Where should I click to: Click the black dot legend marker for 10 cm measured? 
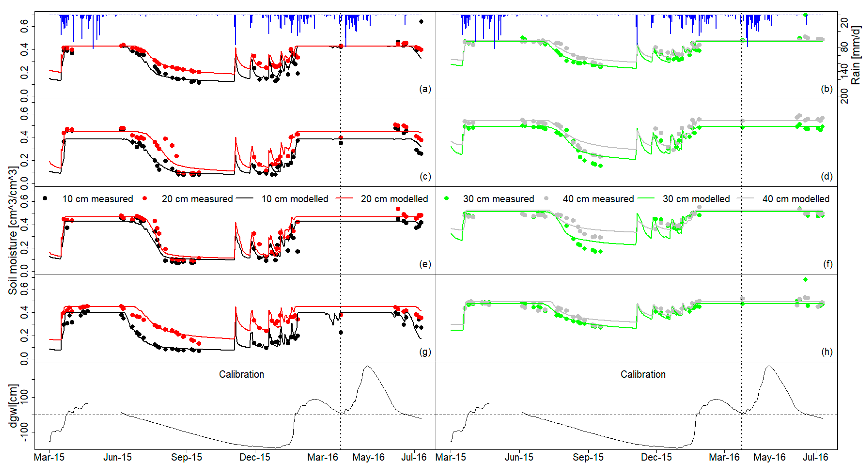45,198
